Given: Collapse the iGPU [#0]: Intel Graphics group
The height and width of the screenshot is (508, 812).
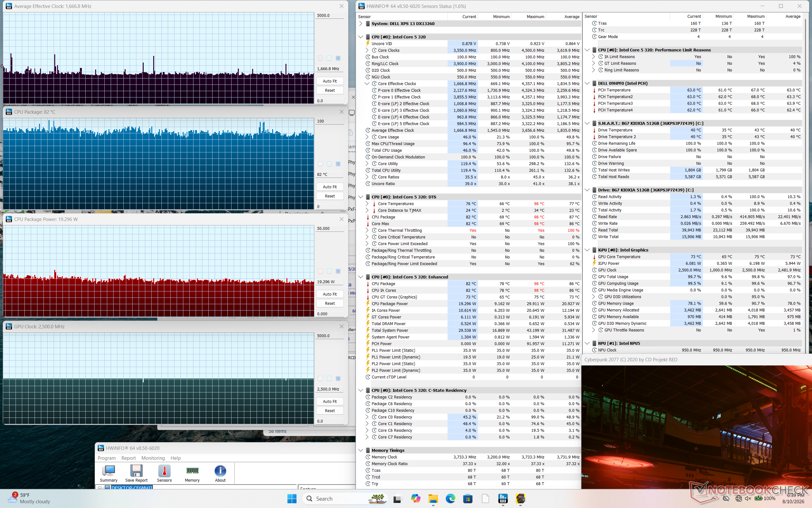Looking at the screenshot, I should (587, 250).
